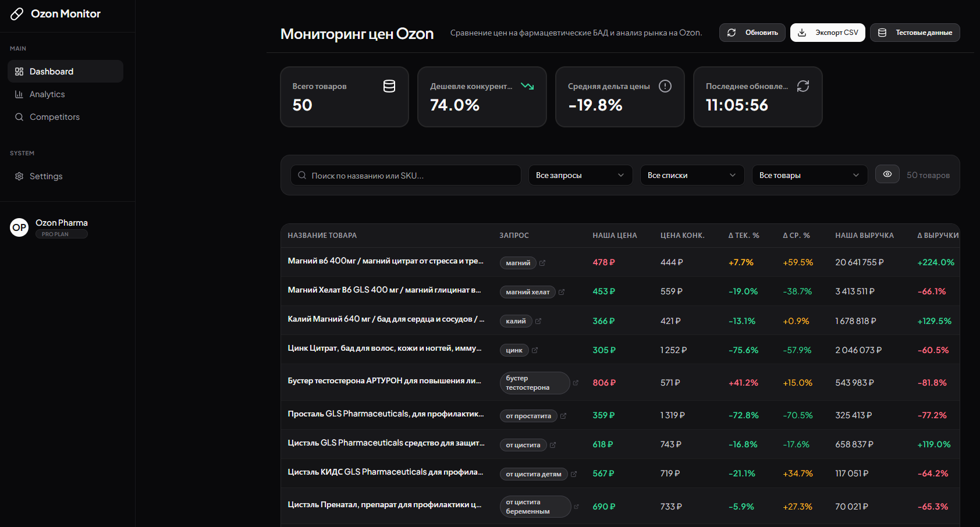
Task: Click the PRO PLAN badge
Action: pos(62,234)
